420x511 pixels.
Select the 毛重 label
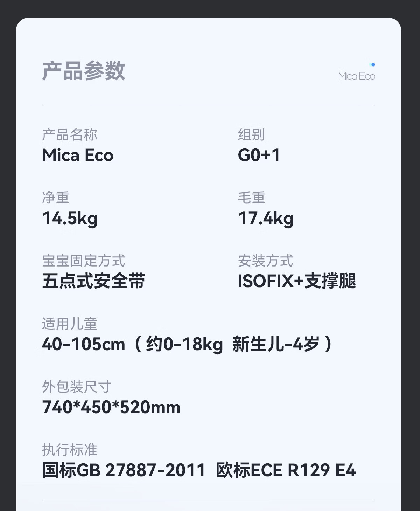pos(251,198)
